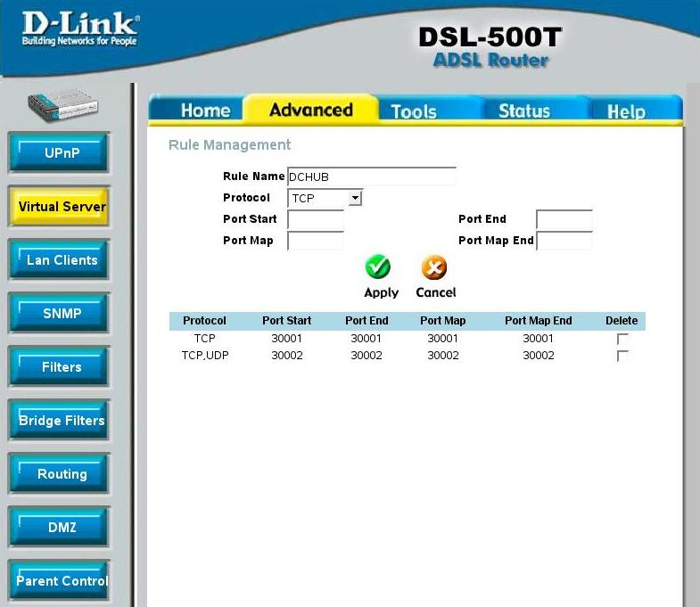This screenshot has width=700, height=607.
Task: Click the Cancel label text
Action: pos(436,292)
